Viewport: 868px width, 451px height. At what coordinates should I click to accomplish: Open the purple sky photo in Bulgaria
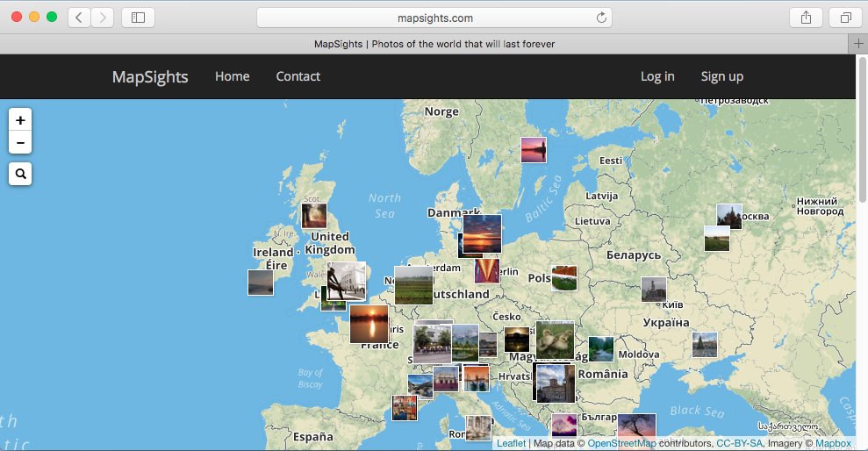point(564,426)
